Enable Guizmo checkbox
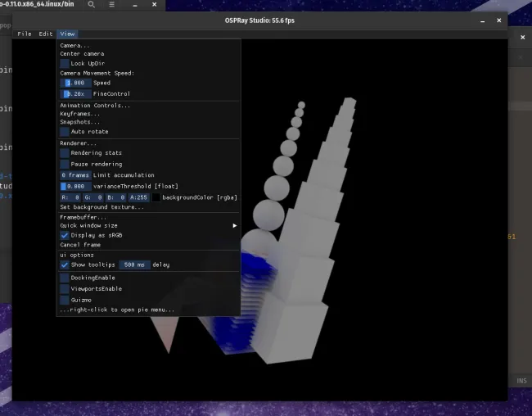 [x=65, y=301]
